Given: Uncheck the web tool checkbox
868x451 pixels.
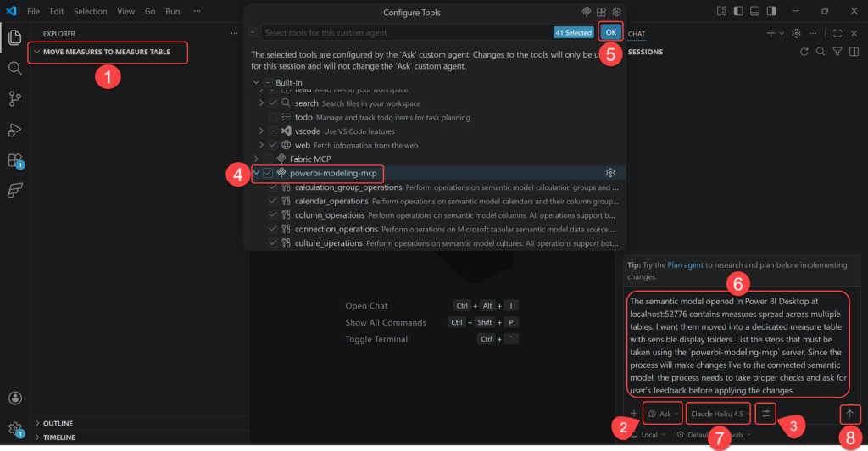Looking at the screenshot, I should click(x=273, y=145).
